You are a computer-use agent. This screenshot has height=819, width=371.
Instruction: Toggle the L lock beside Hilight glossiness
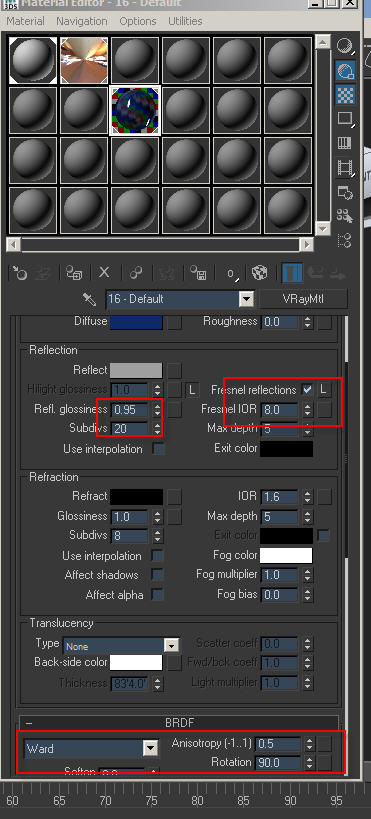point(192,390)
